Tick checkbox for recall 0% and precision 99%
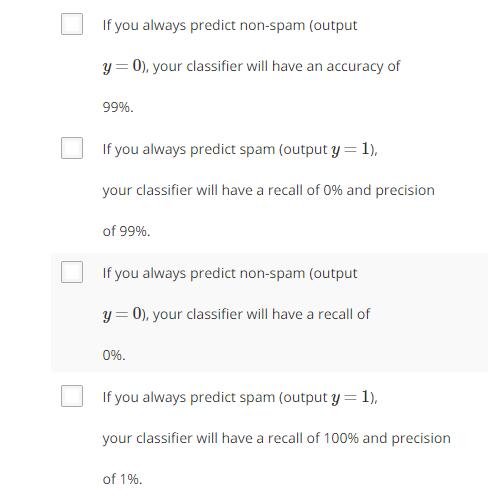This screenshot has height=496, width=488. click(72, 148)
